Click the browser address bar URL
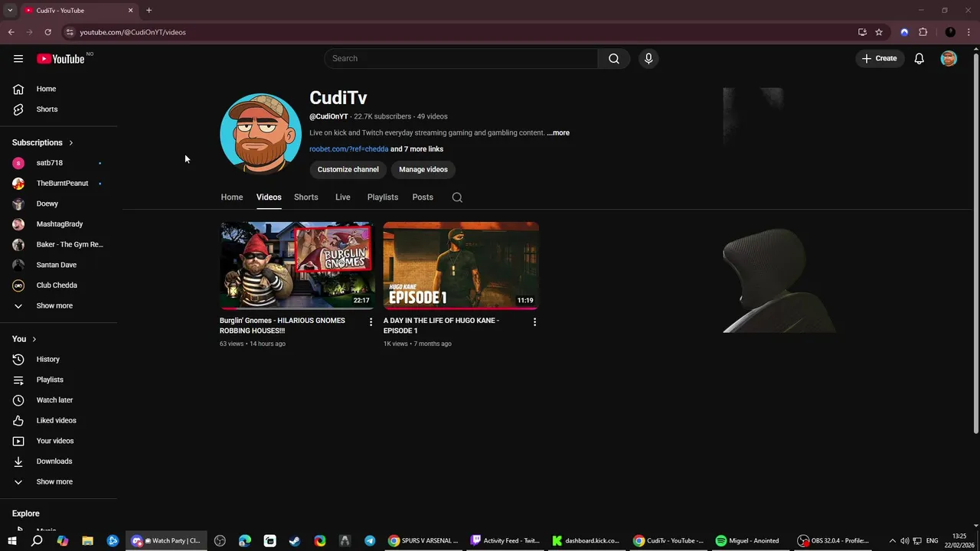Viewport: 980px width, 551px height. 132,32
